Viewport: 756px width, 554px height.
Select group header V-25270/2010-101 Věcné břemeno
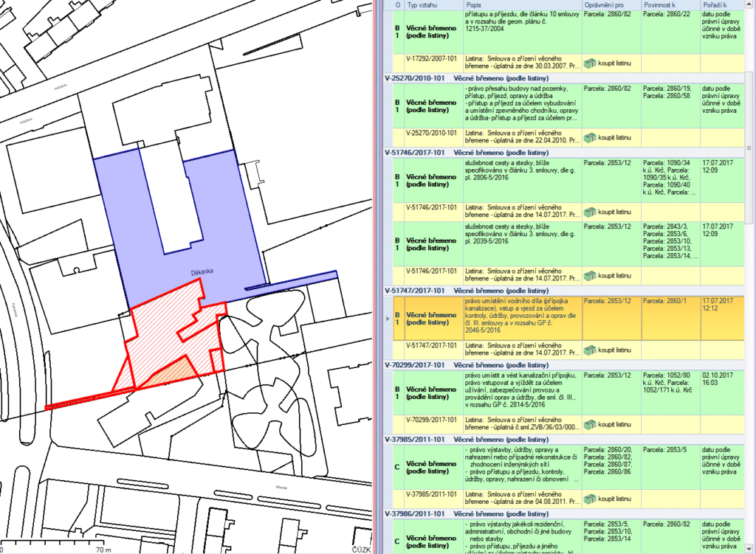pos(564,78)
